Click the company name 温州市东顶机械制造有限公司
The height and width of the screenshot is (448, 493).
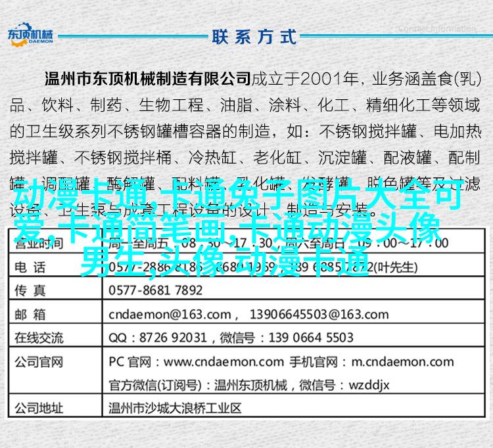point(148,79)
